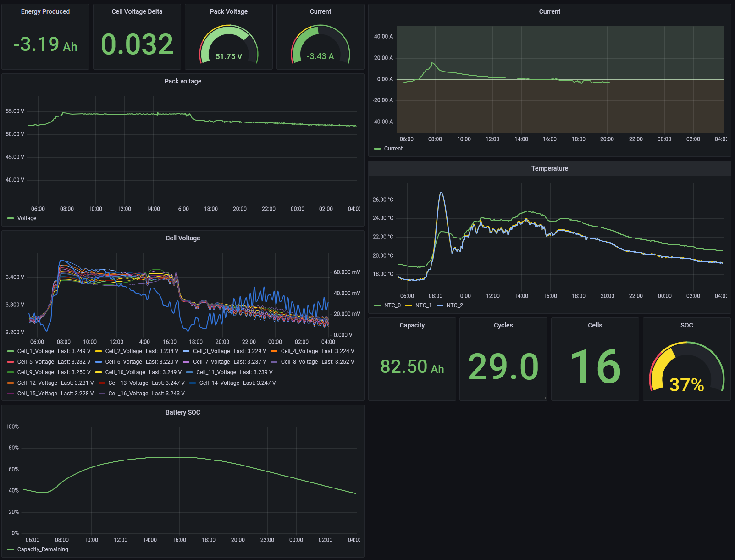Click the Current gauge panel title

click(321, 11)
